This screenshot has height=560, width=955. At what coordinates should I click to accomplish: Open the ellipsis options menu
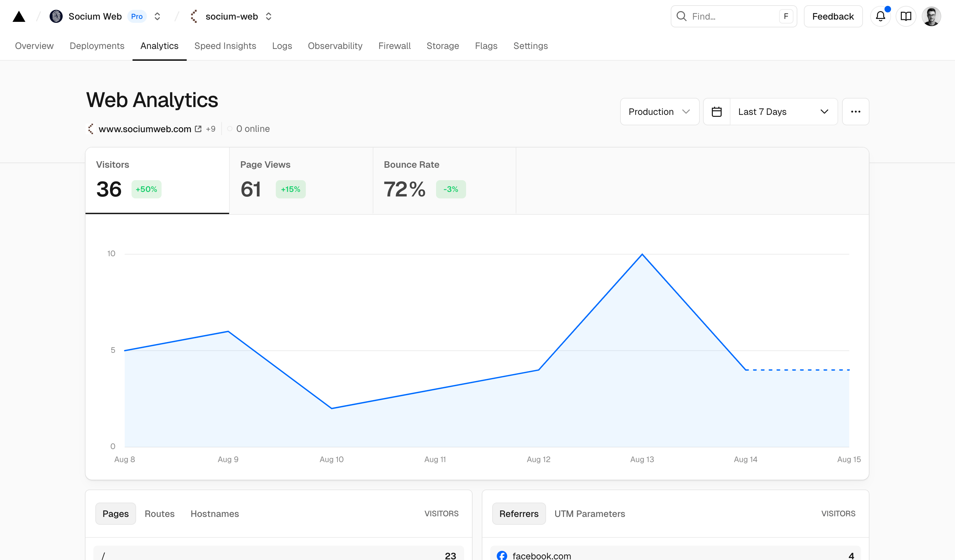[855, 111]
